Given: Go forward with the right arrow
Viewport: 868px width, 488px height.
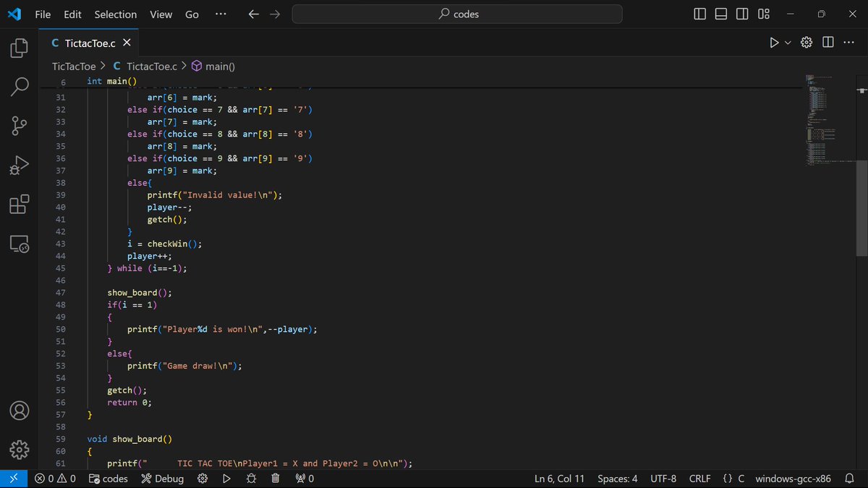Looking at the screenshot, I should pyautogui.click(x=275, y=14).
